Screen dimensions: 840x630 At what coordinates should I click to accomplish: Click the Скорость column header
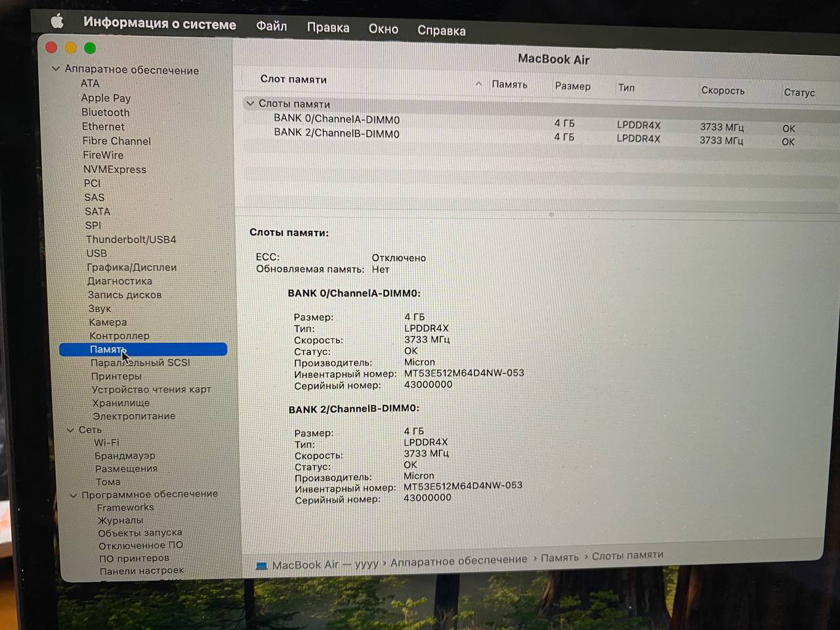[x=723, y=91]
